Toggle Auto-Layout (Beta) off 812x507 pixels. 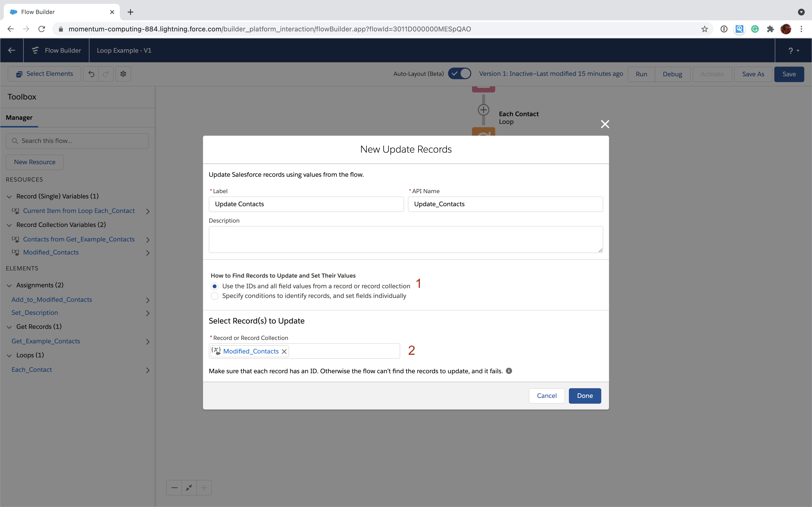pos(460,73)
